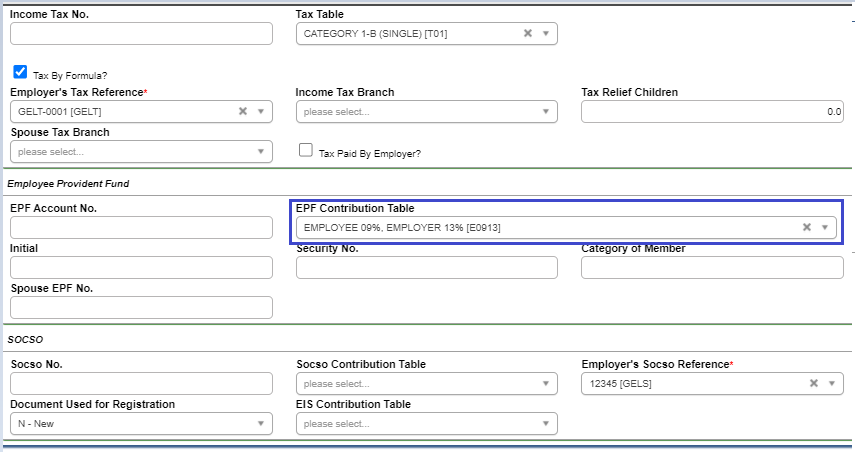Clear EPF Contribution Table selection
The width and height of the screenshot is (855, 452).
tap(807, 227)
